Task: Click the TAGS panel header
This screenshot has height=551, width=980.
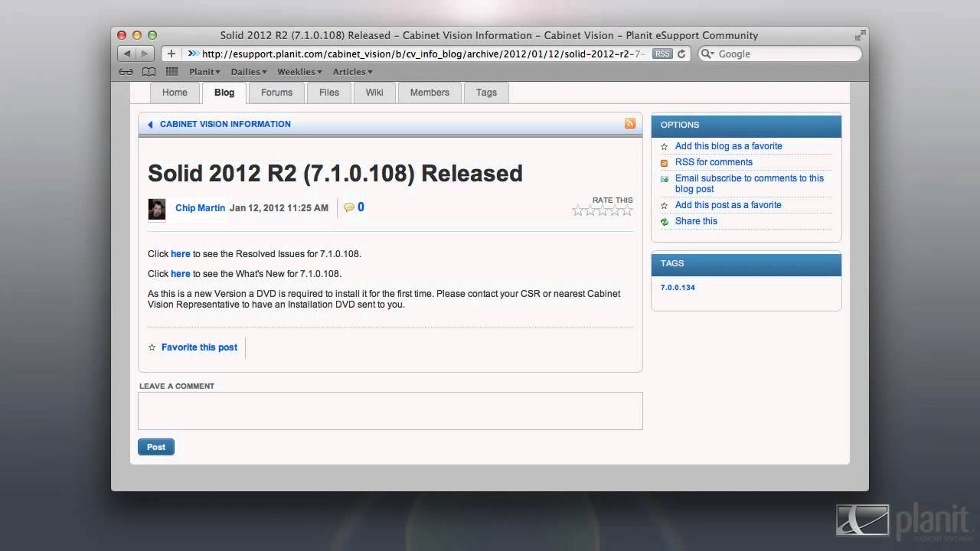Action: (x=746, y=264)
